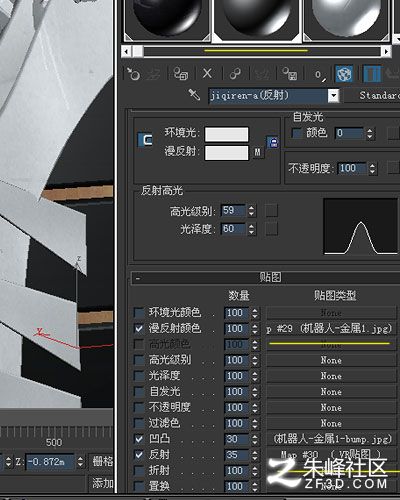The width and height of the screenshot is (400, 500).
Task: Click map button next to 高光级别 59
Action: [x=271, y=211]
